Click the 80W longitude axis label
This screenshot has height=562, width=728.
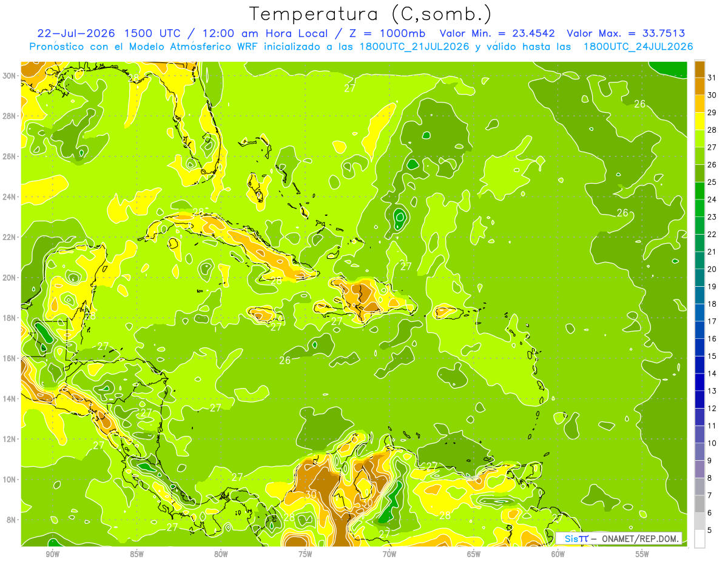(x=221, y=554)
